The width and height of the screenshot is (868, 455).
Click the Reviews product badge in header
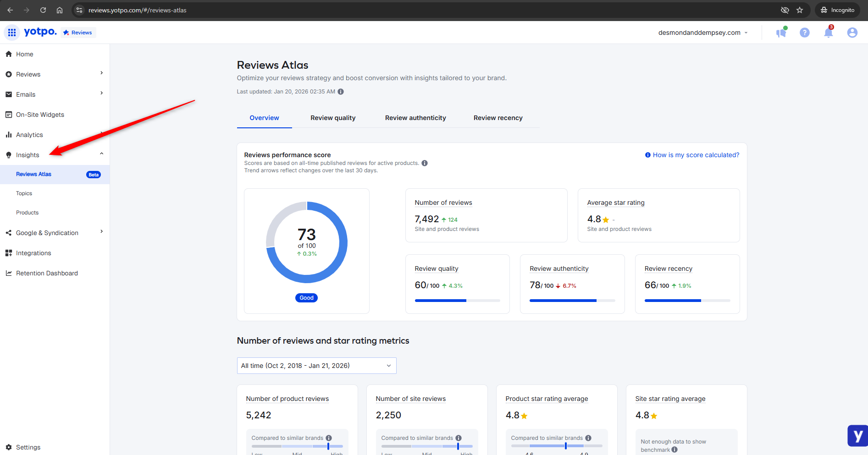78,33
